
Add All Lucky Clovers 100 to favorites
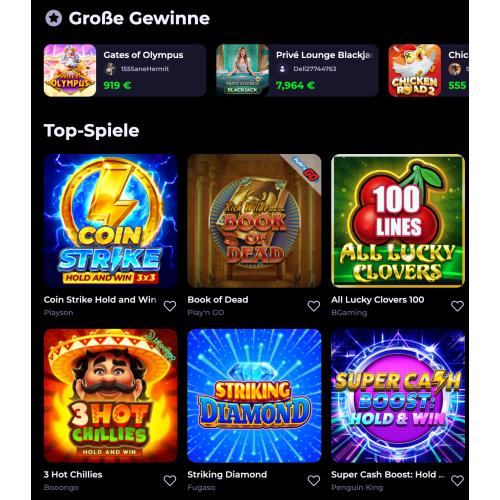[x=457, y=306]
